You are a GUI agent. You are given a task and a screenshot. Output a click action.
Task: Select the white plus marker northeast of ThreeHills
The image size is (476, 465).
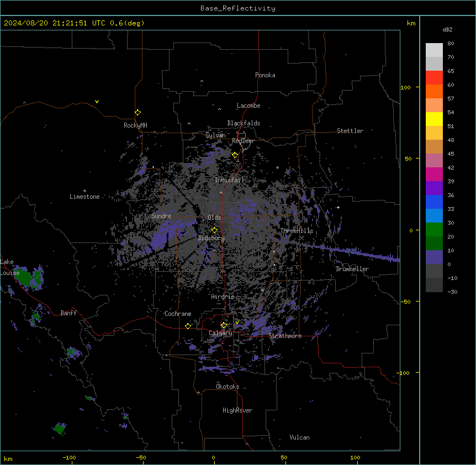point(338,207)
